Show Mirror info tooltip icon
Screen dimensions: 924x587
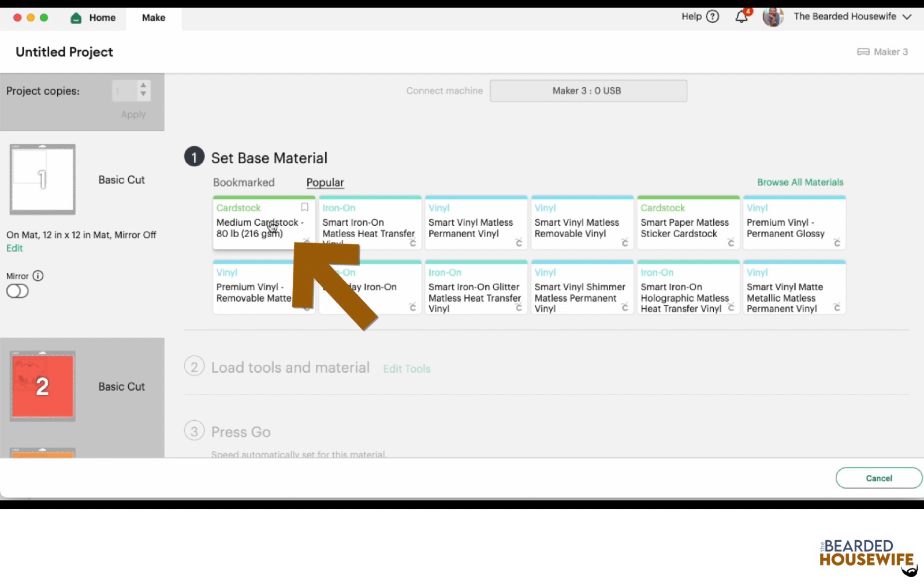[38, 276]
